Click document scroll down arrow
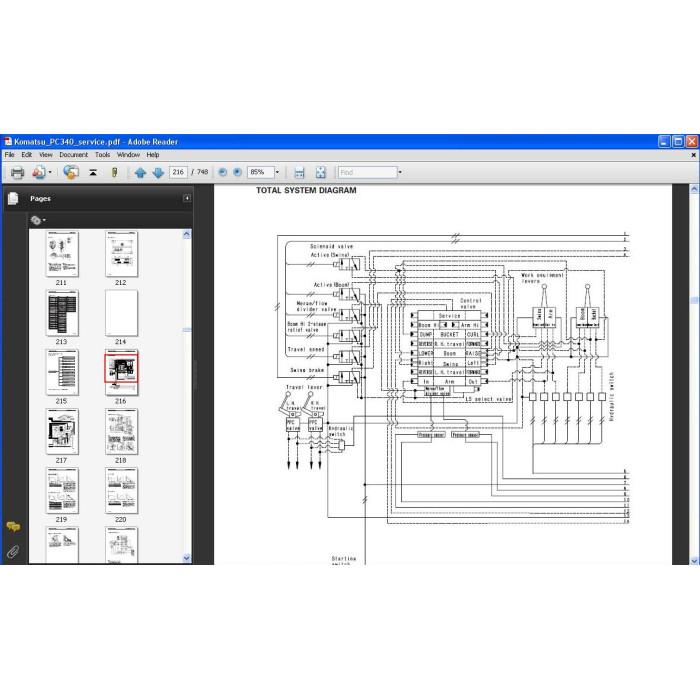This screenshot has width=700, height=700. coord(694,560)
